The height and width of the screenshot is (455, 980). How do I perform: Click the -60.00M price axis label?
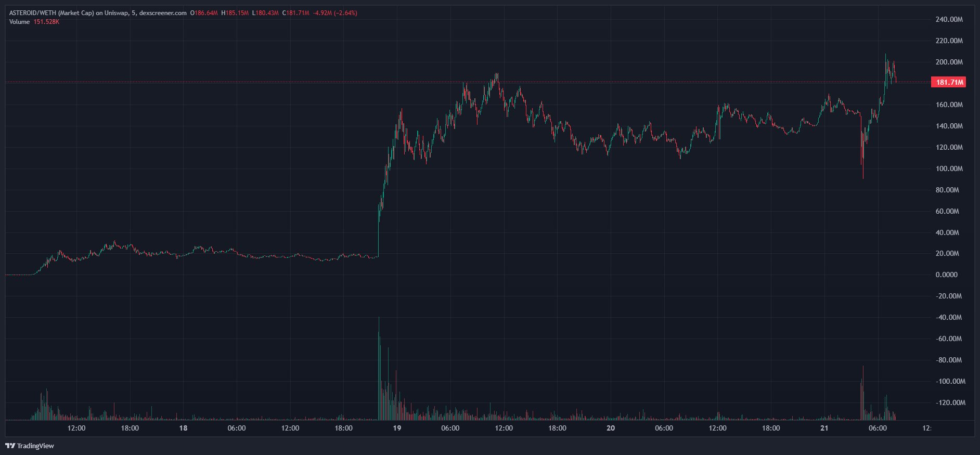(948, 339)
